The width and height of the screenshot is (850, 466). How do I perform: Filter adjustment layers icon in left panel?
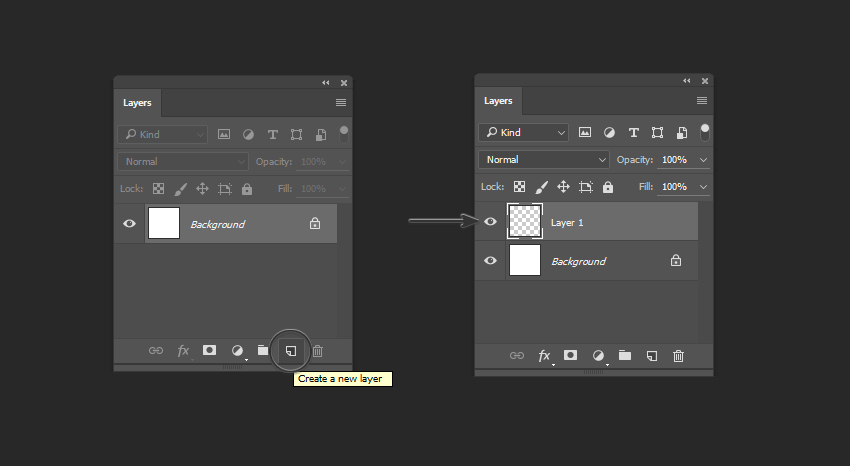[x=248, y=134]
